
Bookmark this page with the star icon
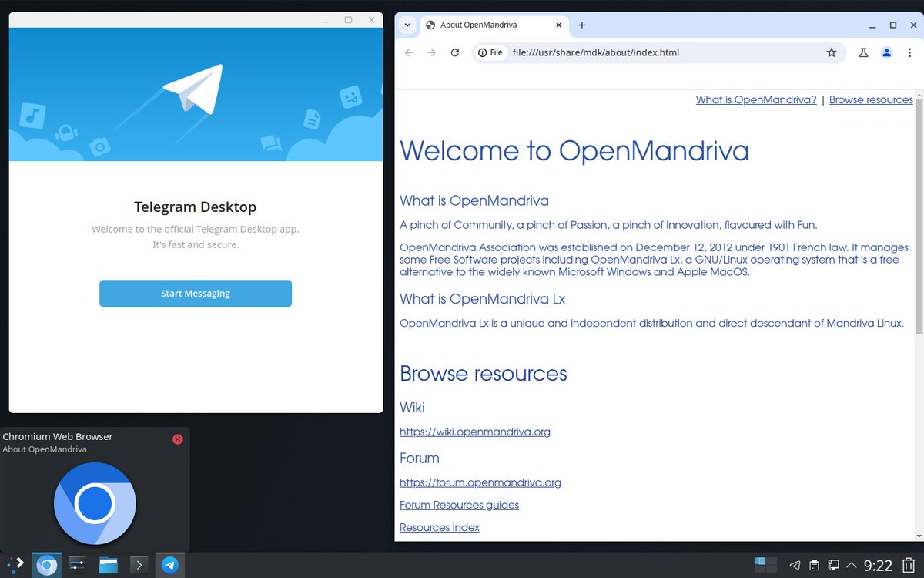832,52
